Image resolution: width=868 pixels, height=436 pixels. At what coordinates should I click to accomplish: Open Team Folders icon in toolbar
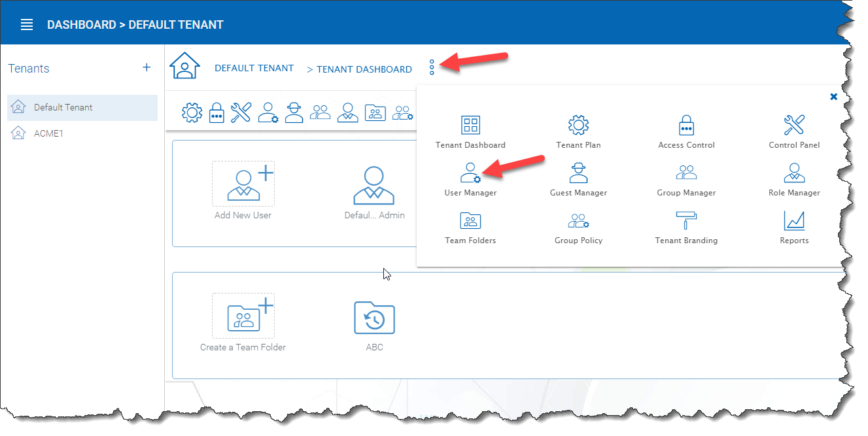[375, 113]
